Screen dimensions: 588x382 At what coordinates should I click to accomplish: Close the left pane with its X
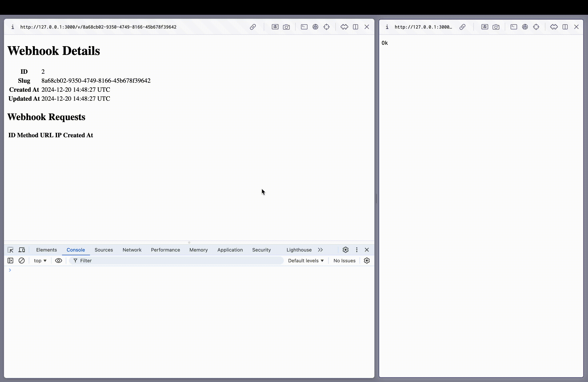(367, 27)
